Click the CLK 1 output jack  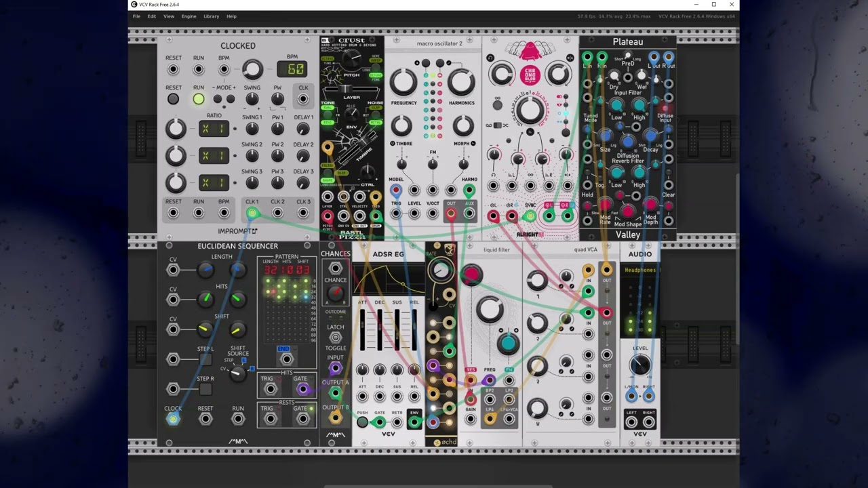pos(252,213)
